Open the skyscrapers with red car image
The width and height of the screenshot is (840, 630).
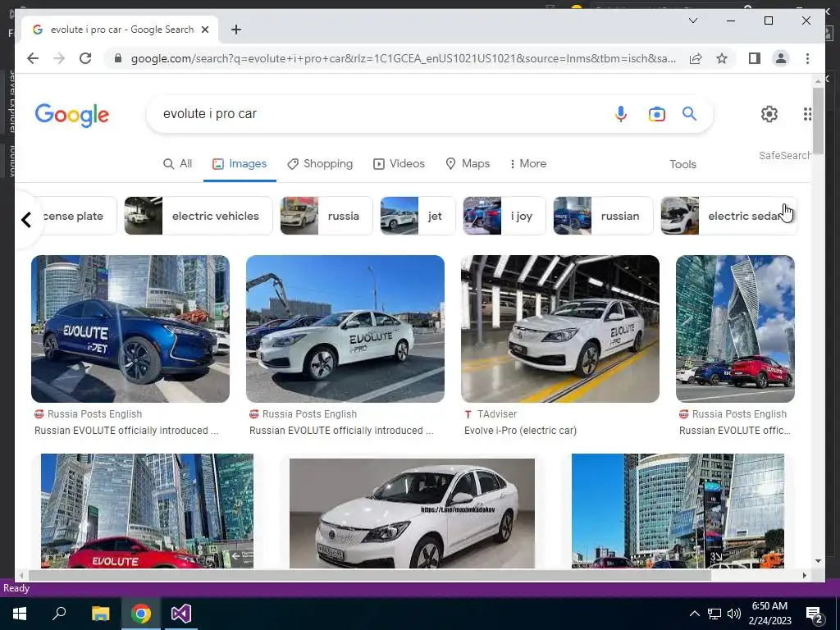[735, 329]
